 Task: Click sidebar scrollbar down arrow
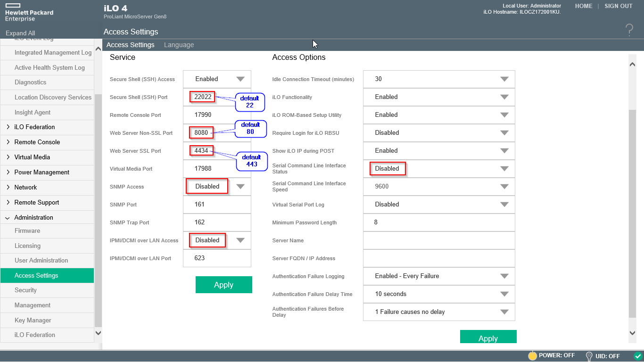(x=98, y=333)
